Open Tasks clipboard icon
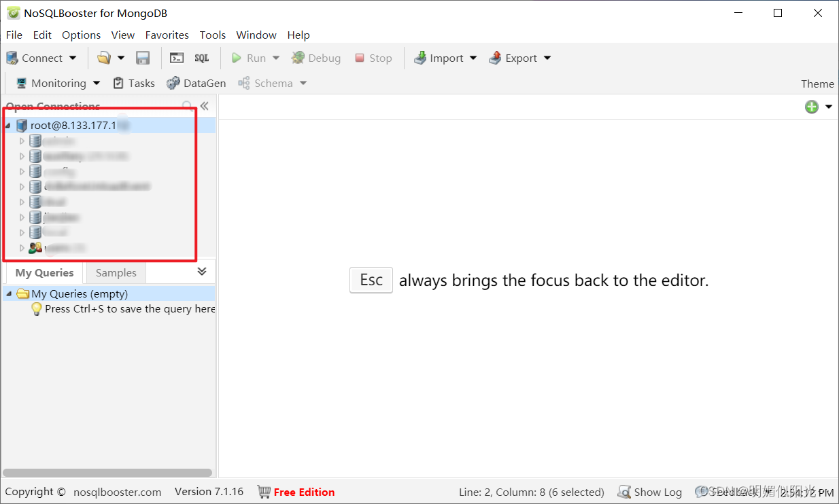 (118, 83)
